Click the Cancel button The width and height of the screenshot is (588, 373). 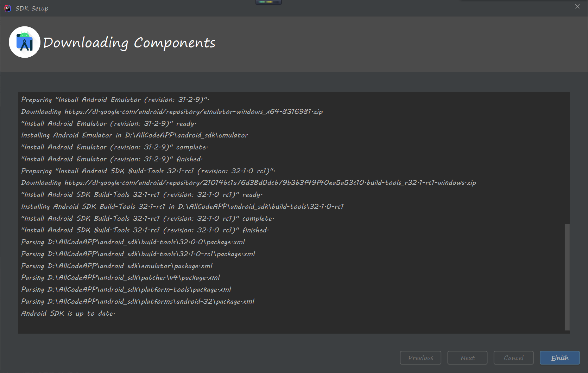[513, 358]
